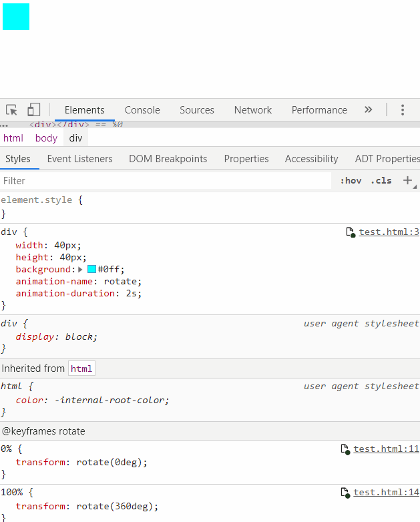Screen dimensions: 420x522
Task: Click file icon beside test.html:14
Action: coord(345,493)
